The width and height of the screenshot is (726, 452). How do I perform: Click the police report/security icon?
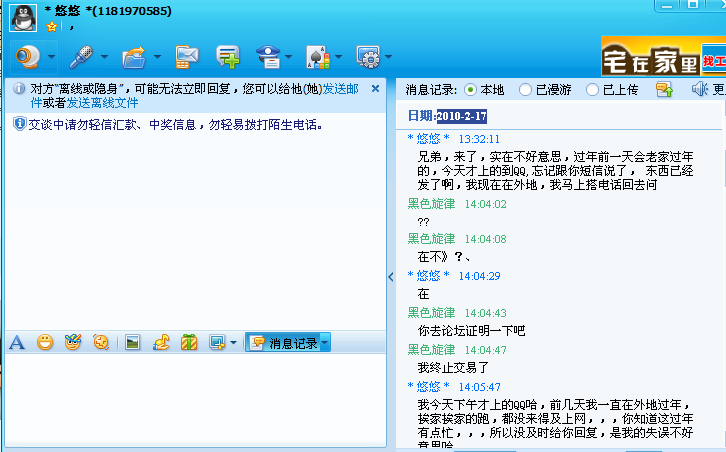[x=269, y=57]
